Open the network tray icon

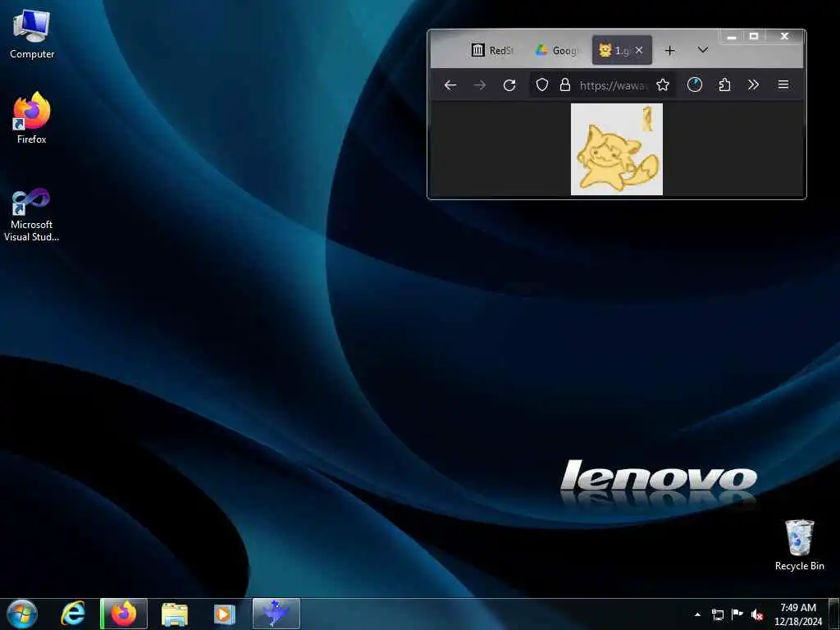(717, 614)
